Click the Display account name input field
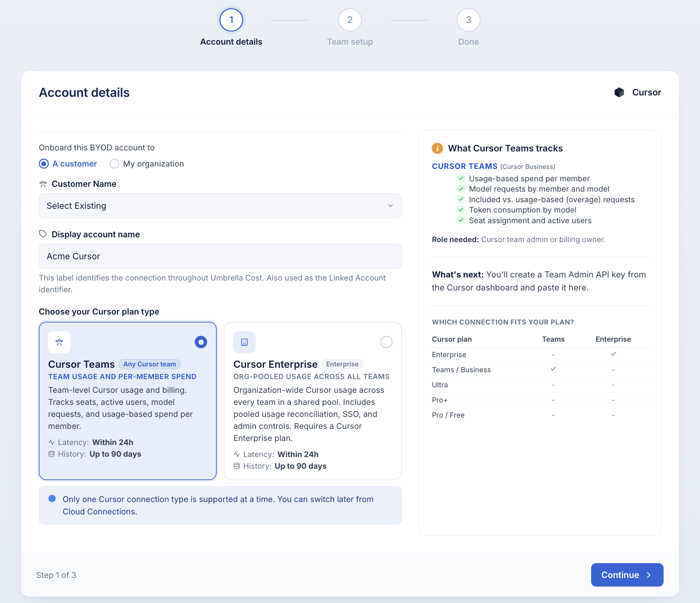 (x=220, y=256)
